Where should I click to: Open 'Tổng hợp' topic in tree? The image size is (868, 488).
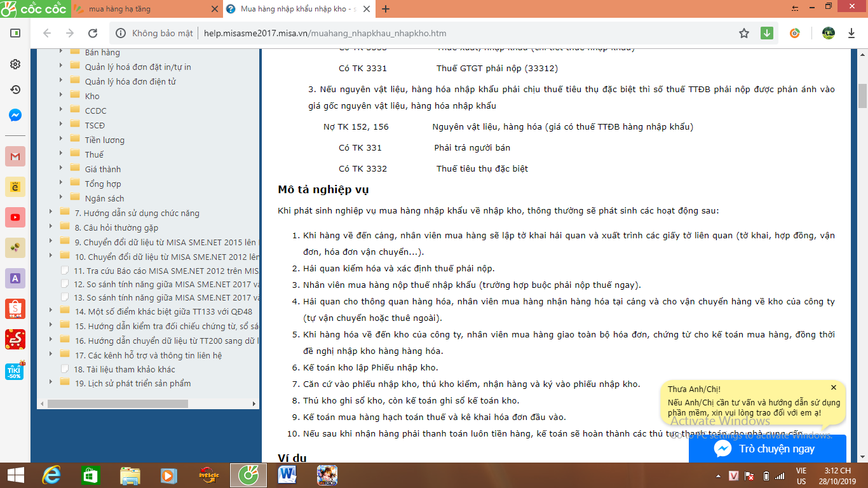pyautogui.click(x=103, y=184)
